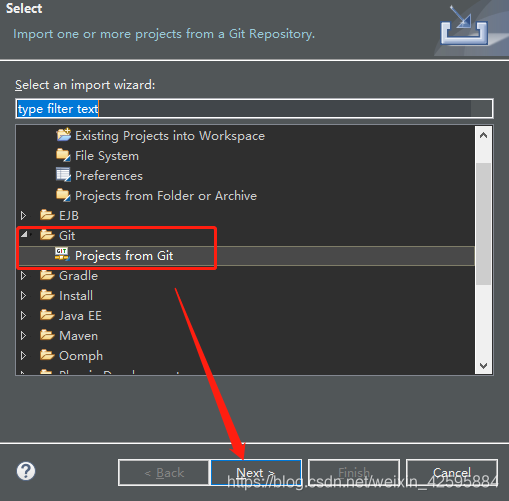Viewport: 509px width, 501px height.
Task: Click the Oomph folder icon
Action: 47,355
